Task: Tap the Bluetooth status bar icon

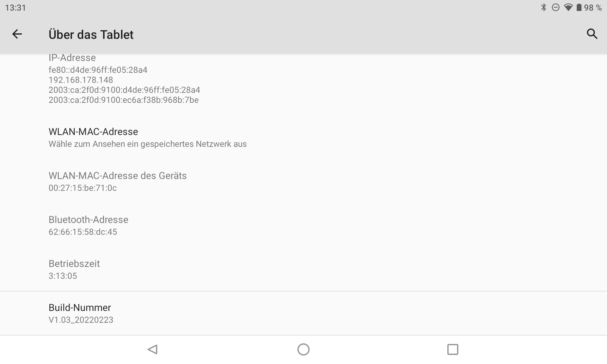Action: click(x=543, y=8)
